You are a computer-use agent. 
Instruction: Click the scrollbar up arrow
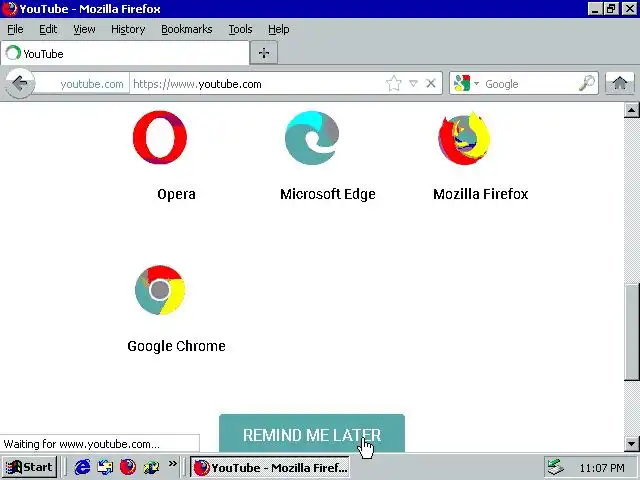631,110
